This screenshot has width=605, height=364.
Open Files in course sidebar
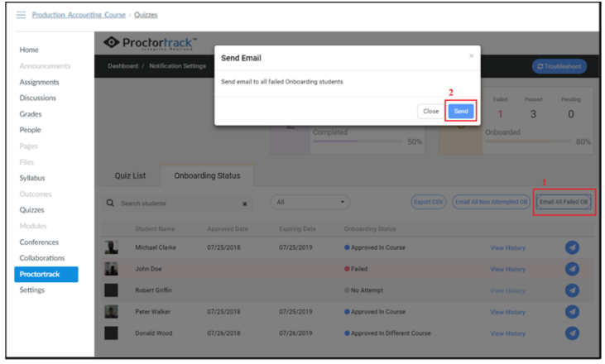click(x=26, y=162)
